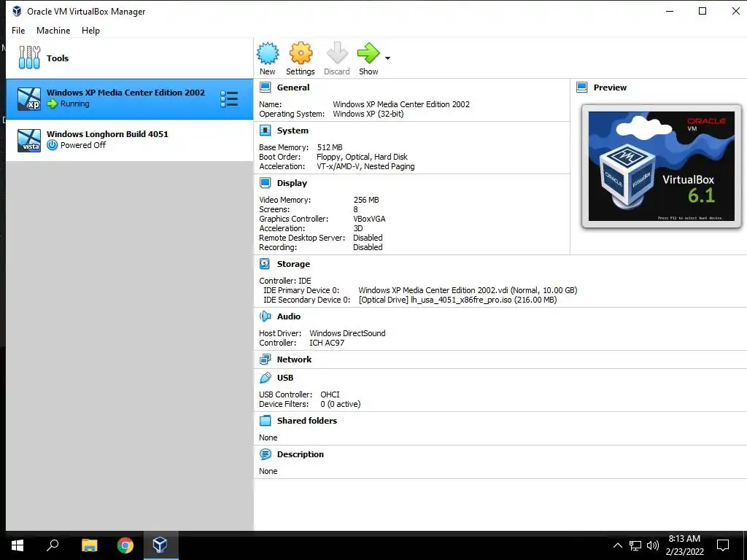The image size is (747, 560).
Task: Open the Windows XP machine list menu icon
Action: point(229,99)
